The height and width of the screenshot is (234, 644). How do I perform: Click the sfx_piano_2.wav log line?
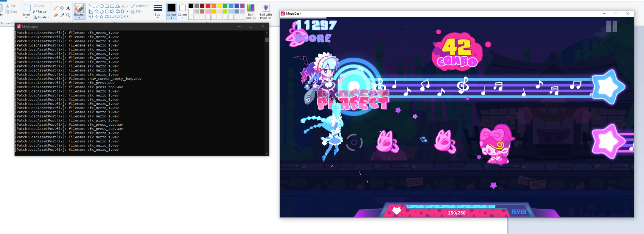pyautogui.click(x=67, y=121)
